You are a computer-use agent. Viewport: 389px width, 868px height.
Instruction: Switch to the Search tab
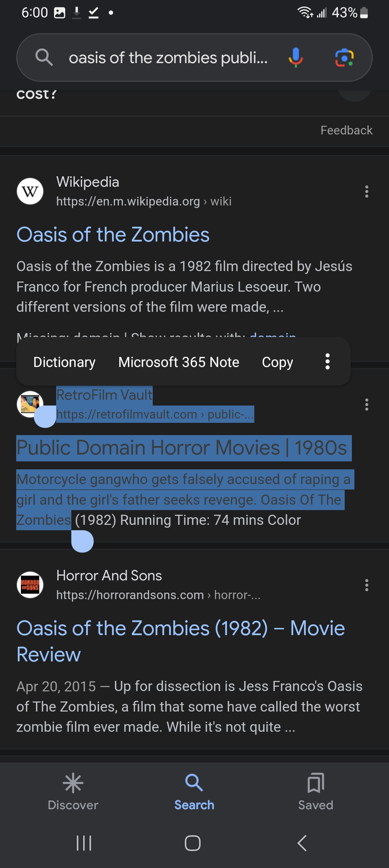(194, 792)
